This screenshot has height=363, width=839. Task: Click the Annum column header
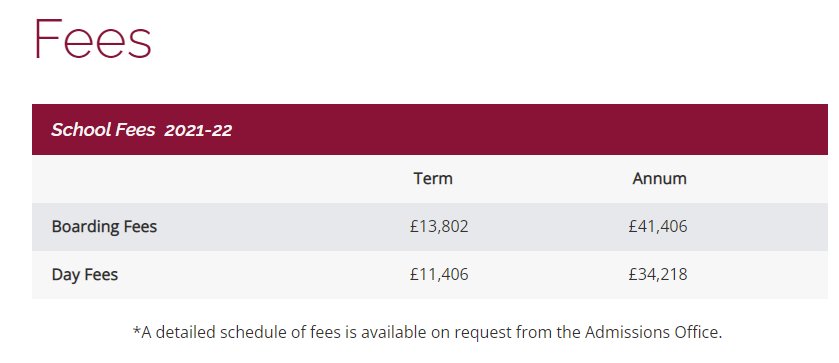coord(659,178)
